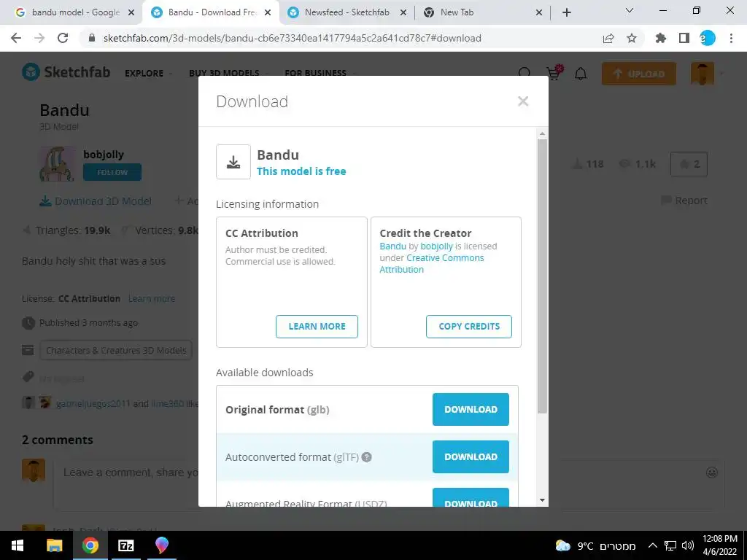This screenshot has width=747, height=560.
Task: Open help icon next to glTF format
Action: (x=366, y=457)
